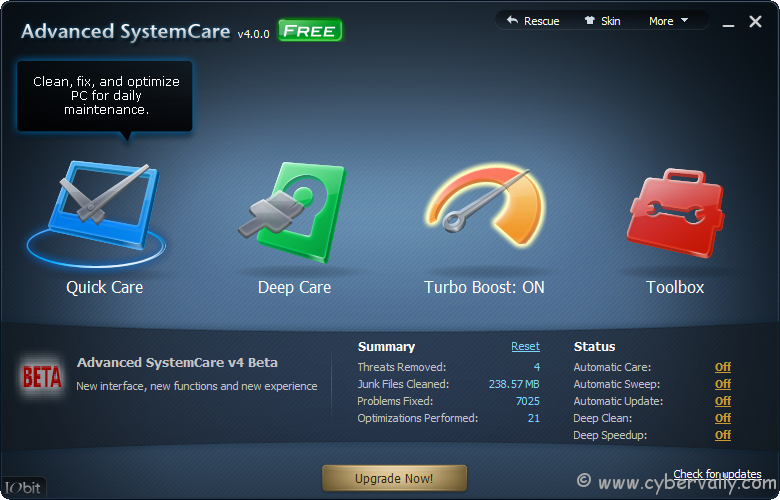The image size is (780, 500).
Task: Minimize the Advanced SystemCare window
Action: (728, 23)
